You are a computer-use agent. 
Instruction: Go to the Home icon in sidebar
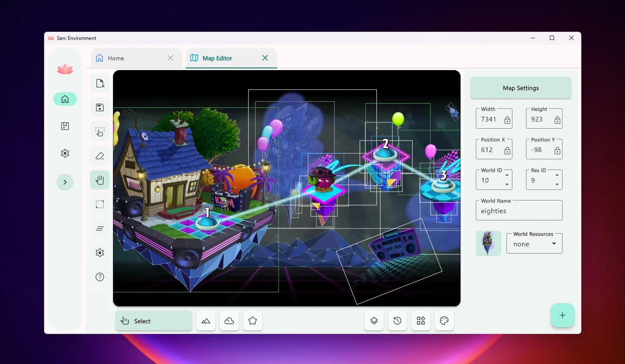tap(65, 99)
